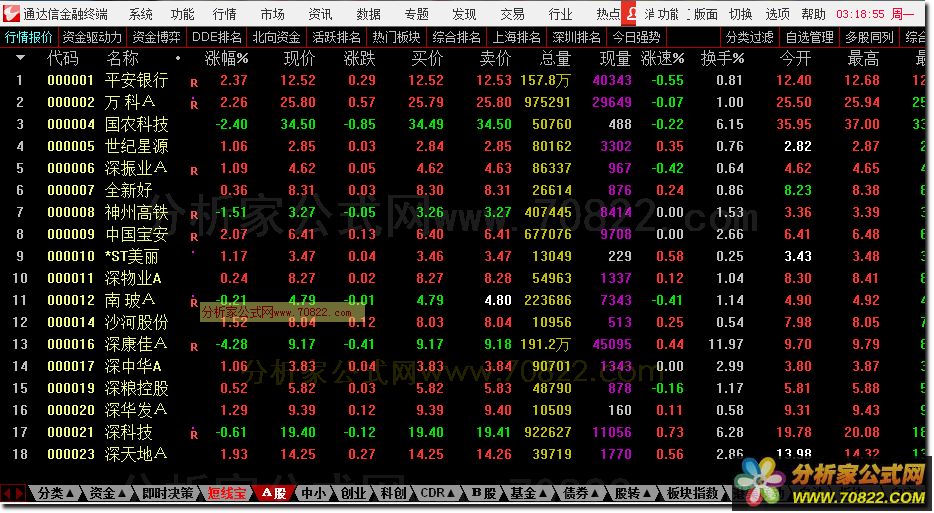Switch to the 上海排名 tab

516,37
